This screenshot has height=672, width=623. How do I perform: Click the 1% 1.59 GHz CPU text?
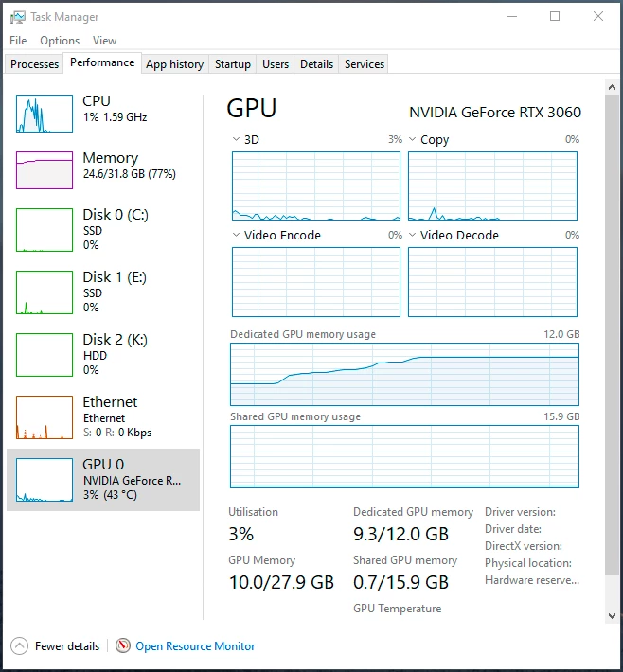(x=115, y=117)
